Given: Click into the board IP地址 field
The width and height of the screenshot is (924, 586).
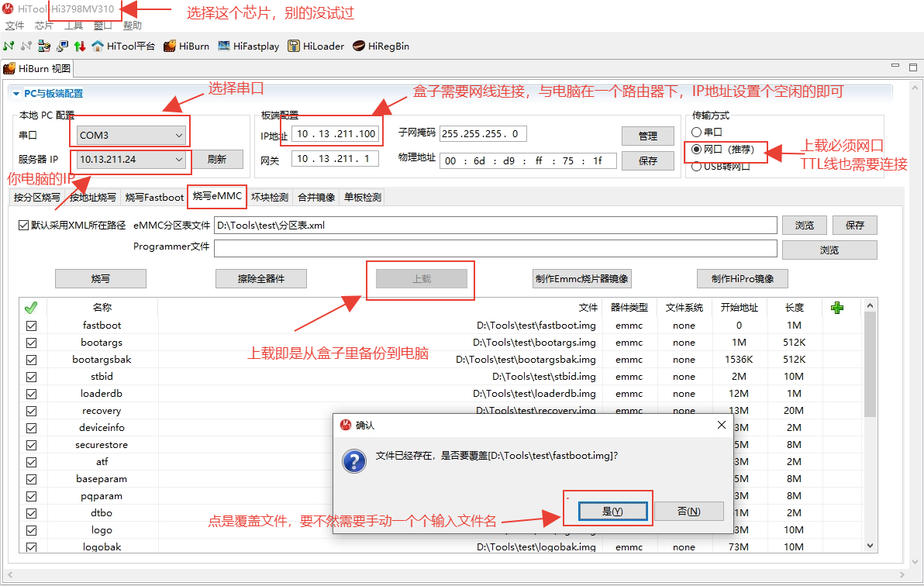Looking at the screenshot, I should [x=336, y=134].
